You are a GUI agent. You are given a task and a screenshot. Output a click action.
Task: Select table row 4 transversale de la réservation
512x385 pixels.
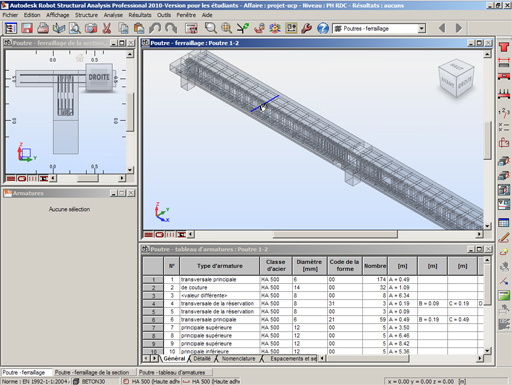point(313,304)
